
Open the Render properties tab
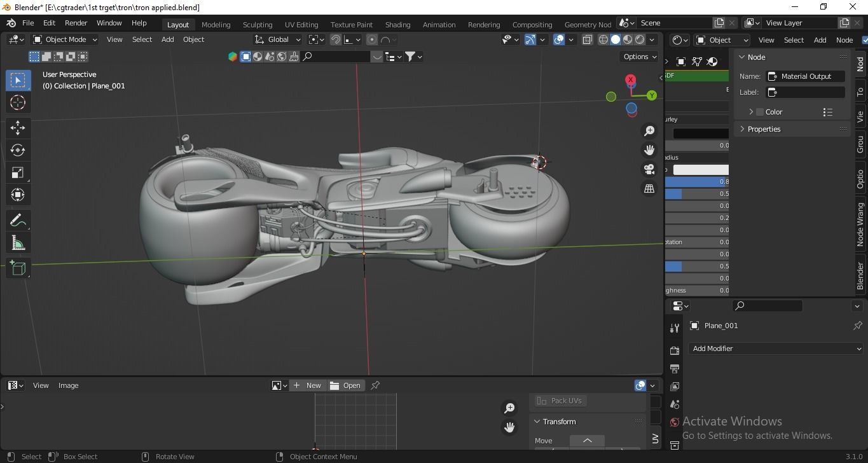pos(675,350)
